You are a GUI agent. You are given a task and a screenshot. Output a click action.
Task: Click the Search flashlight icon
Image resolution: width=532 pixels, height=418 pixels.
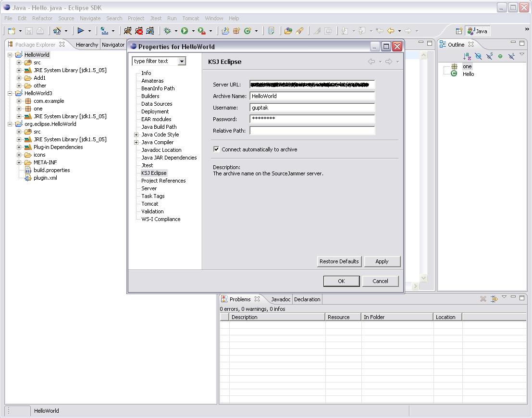[299, 31]
